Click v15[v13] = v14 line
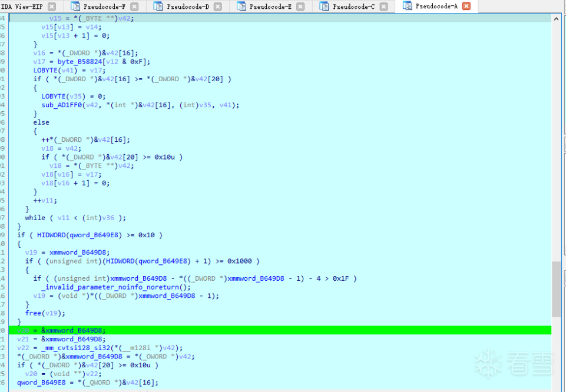Viewport: 566px width, 392px height. click(71, 27)
